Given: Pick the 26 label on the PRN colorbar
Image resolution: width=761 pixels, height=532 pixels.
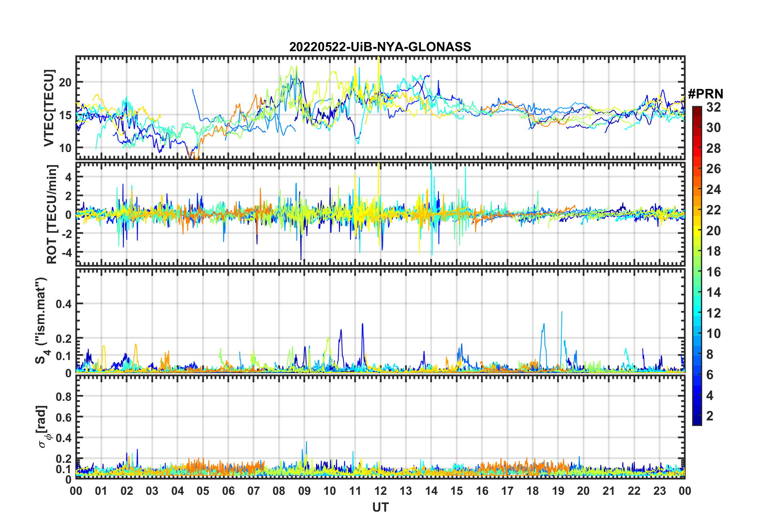Looking at the screenshot, I should [x=713, y=169].
